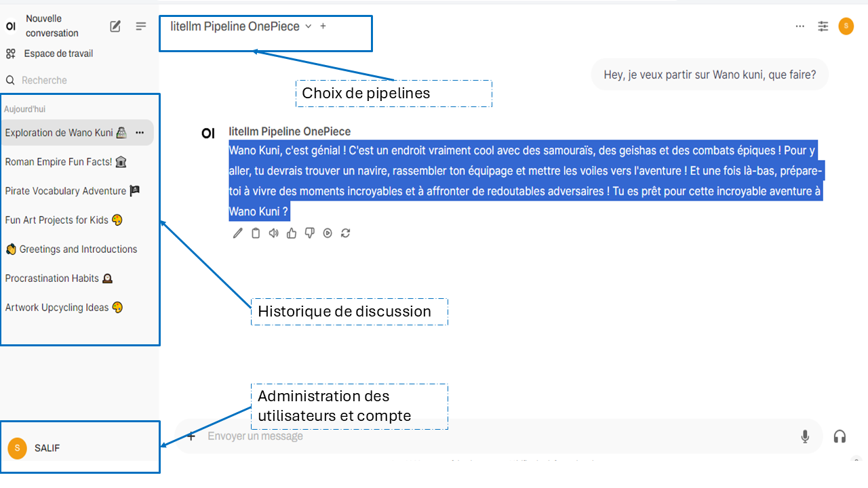Copy the response using the clipboard icon
The height and width of the screenshot is (488, 868).
(256, 233)
